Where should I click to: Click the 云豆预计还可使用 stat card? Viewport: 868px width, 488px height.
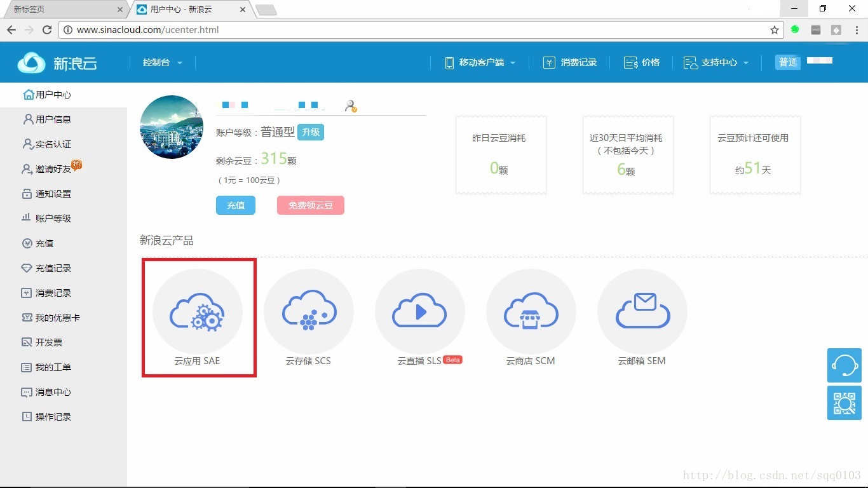[x=756, y=154]
